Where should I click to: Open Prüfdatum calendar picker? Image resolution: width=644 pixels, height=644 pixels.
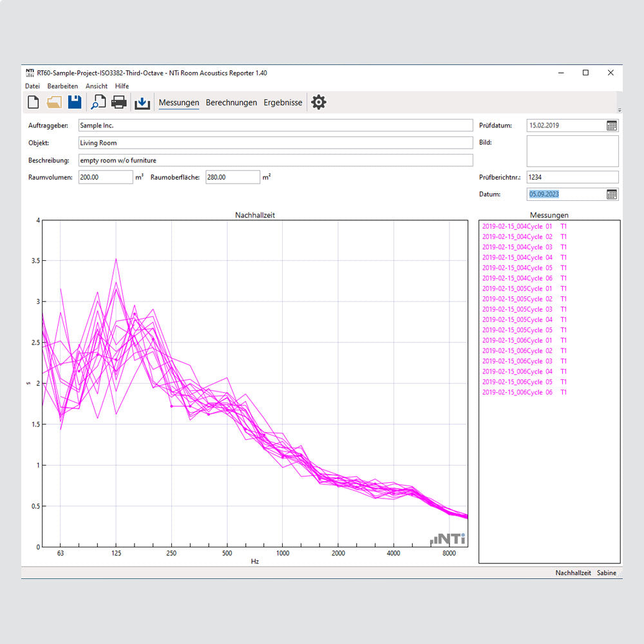[612, 126]
